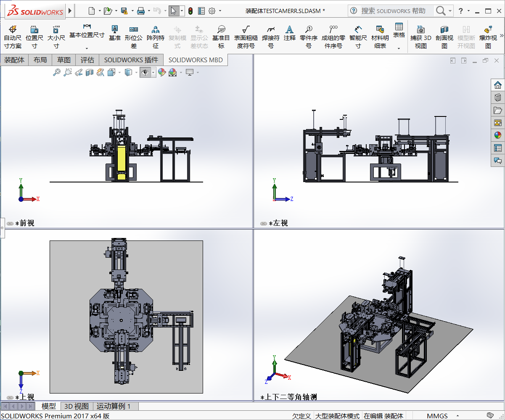
Task: Switch to the SOLIDWORKS 插件 tab
Action: (x=131, y=60)
